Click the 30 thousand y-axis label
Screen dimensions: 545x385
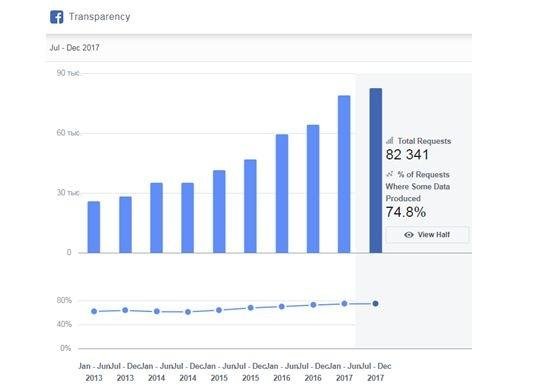pos(68,192)
